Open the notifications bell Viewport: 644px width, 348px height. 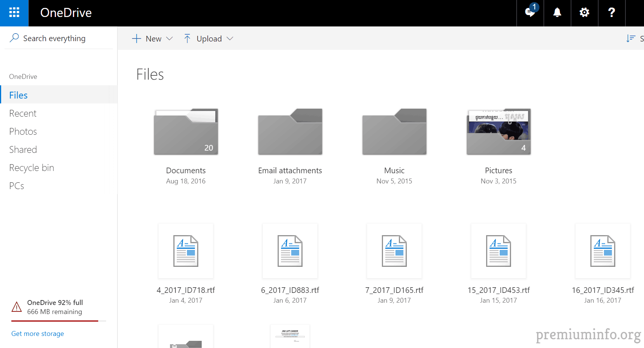pos(557,13)
